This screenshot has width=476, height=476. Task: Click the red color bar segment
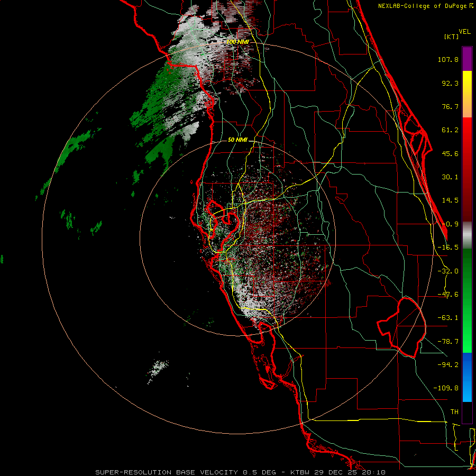467,169
